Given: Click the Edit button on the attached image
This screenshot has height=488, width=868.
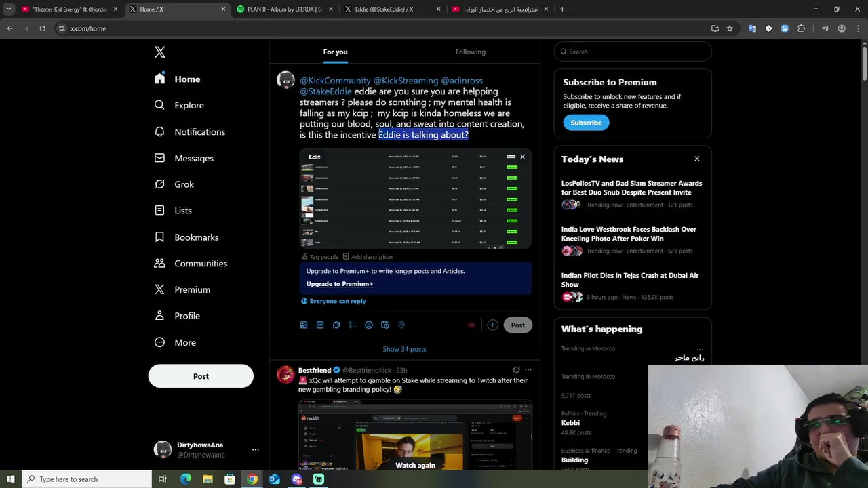Looking at the screenshot, I should point(315,157).
